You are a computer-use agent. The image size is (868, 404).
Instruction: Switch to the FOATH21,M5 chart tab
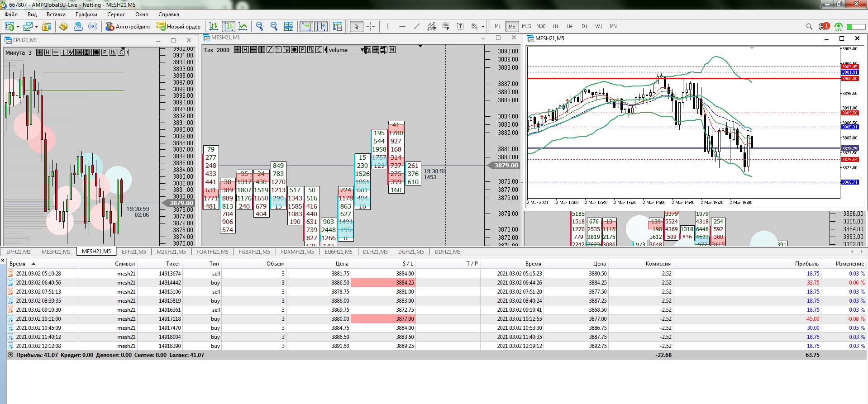click(x=212, y=252)
